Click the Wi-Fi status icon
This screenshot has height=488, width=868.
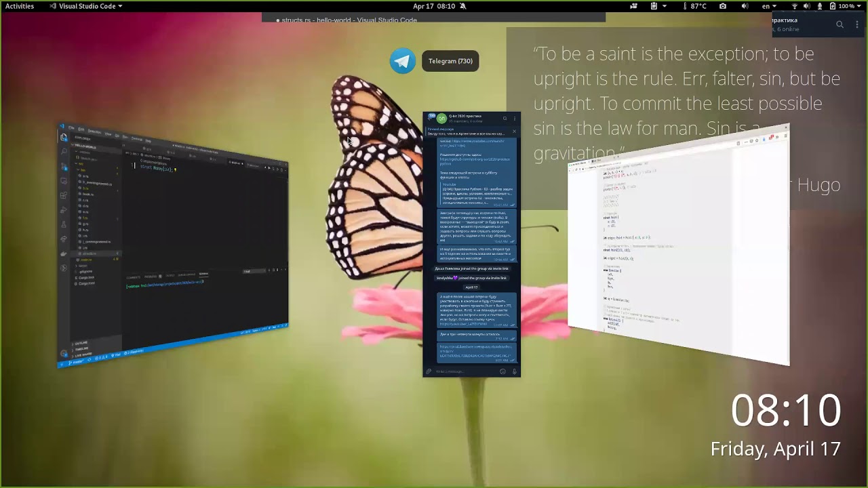(x=795, y=6)
